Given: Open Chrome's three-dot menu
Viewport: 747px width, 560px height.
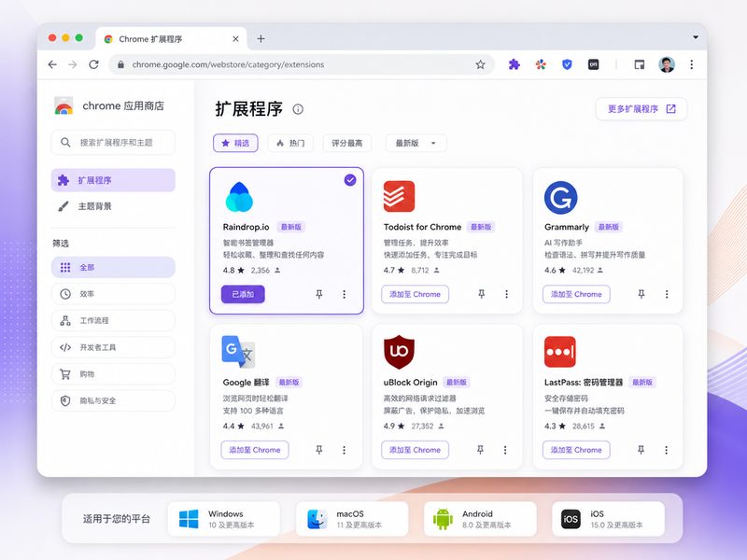Looking at the screenshot, I should coord(691,64).
